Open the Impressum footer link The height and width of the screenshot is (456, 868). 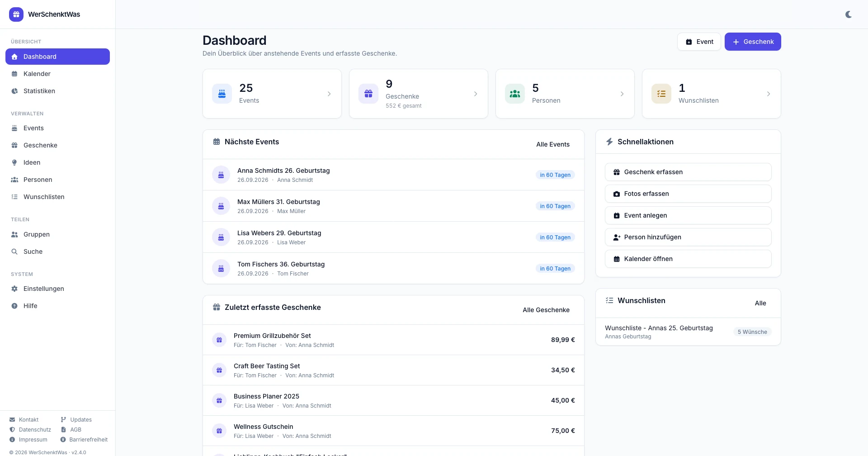click(x=28, y=440)
